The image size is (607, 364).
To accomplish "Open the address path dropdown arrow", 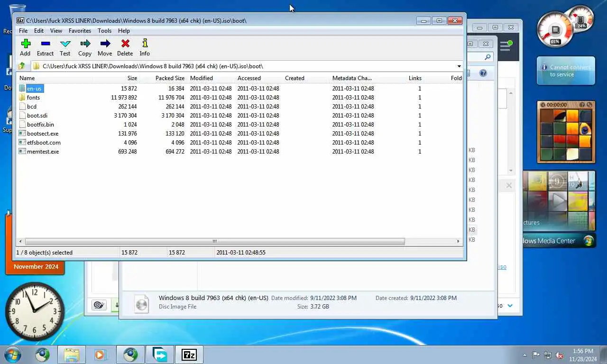I will (459, 66).
